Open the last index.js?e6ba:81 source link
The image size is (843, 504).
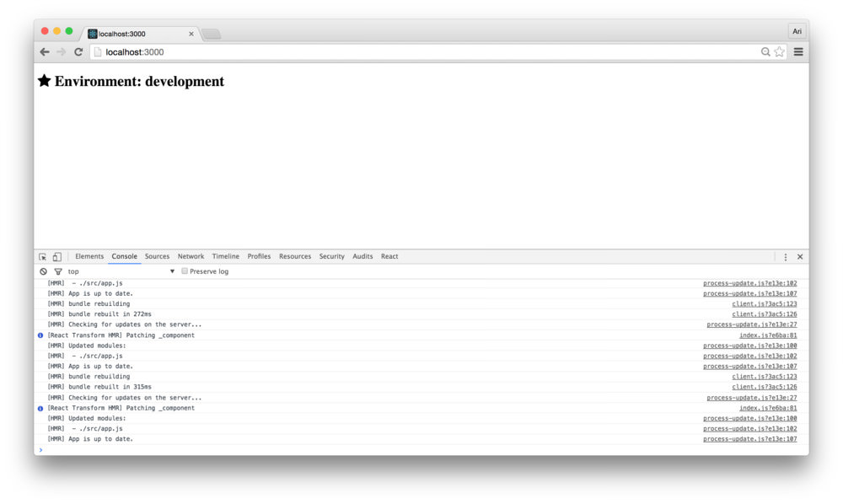click(x=768, y=408)
